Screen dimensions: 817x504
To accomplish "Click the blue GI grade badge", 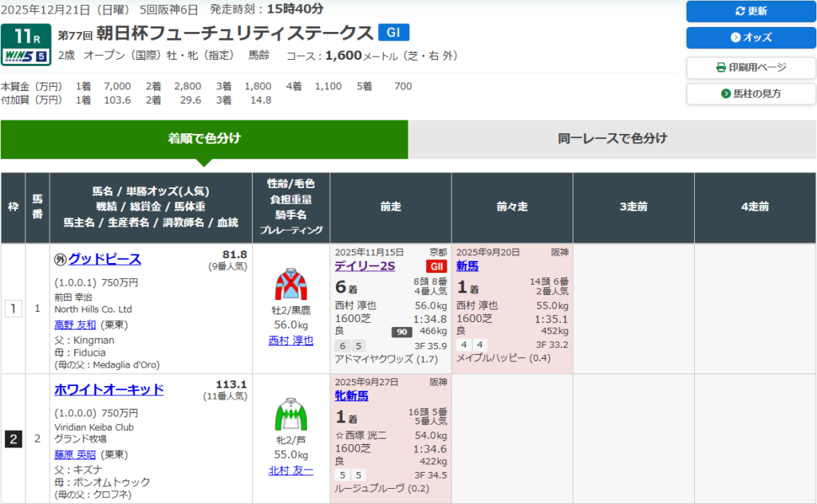I will point(393,32).
